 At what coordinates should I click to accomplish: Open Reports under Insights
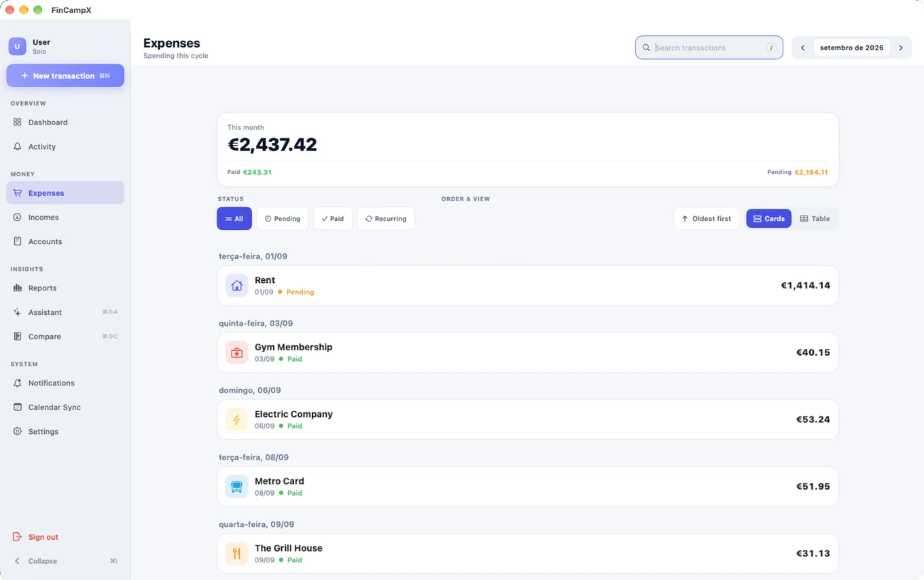pyautogui.click(x=65, y=288)
